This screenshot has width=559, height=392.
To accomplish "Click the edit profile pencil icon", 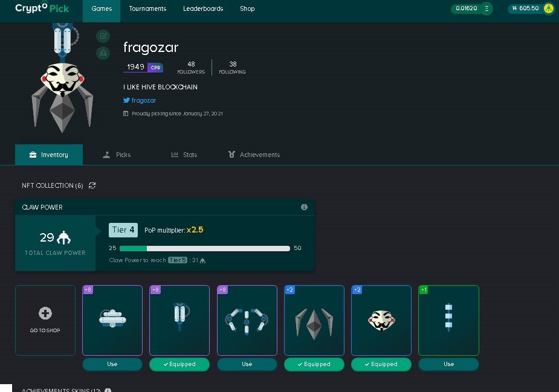I will (103, 36).
